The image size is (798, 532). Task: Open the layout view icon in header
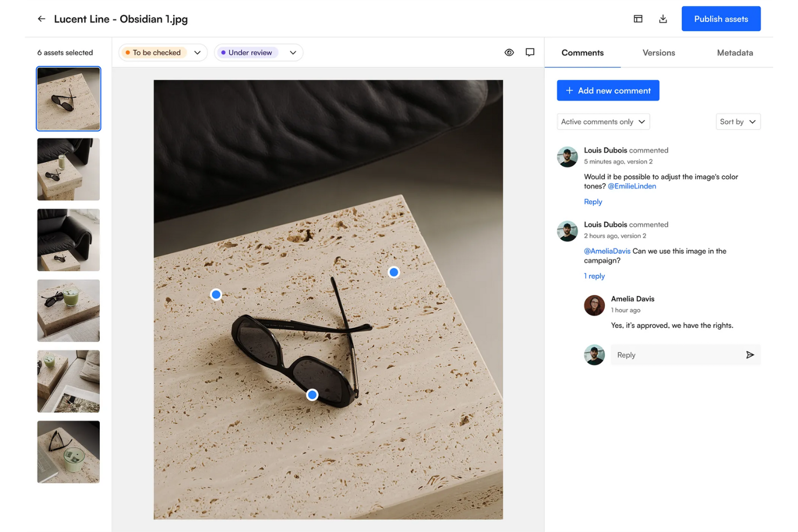tap(638, 19)
